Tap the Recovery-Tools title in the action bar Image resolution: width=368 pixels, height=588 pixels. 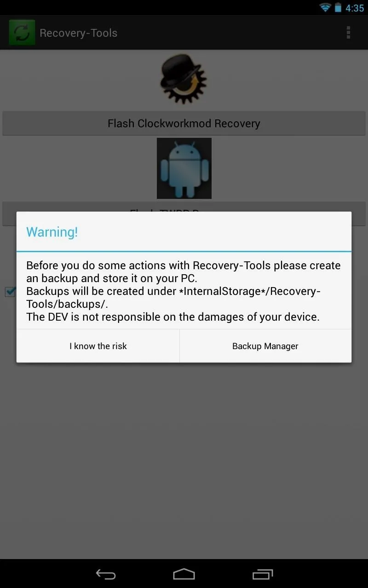pos(79,33)
